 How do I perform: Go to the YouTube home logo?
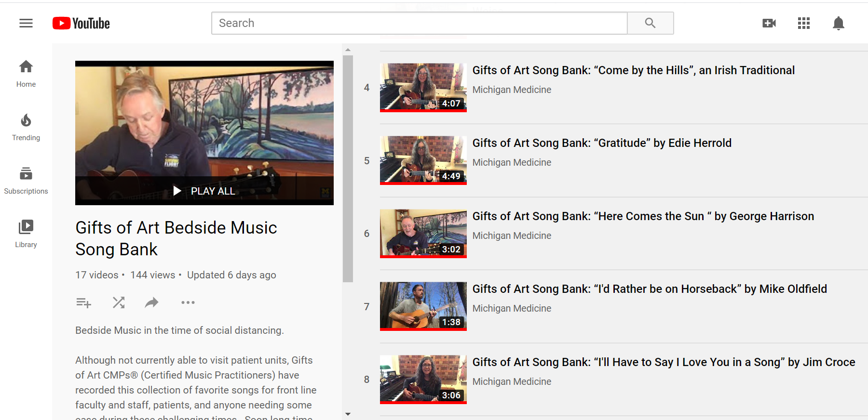(x=81, y=23)
